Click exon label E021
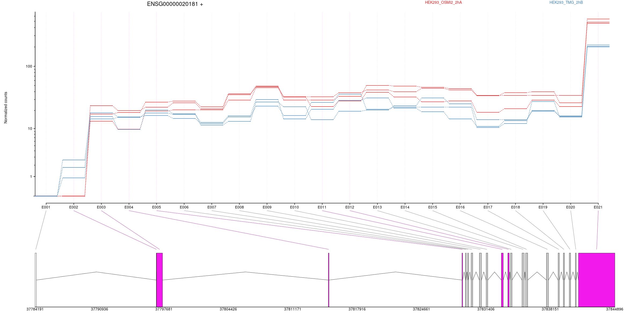Image resolution: width=644 pixels, height=322 pixels. tap(598, 207)
